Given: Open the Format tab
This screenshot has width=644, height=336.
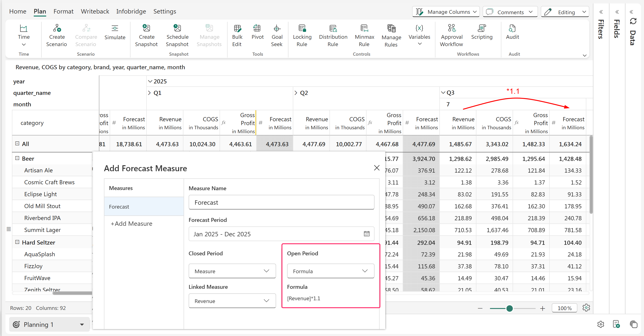Looking at the screenshot, I should [63, 11].
